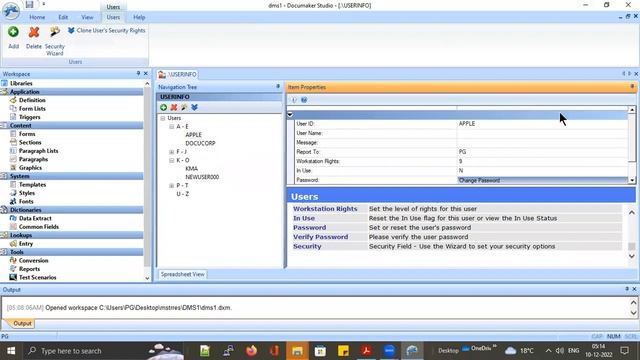Open Templates under System
Image resolution: width=640 pixels, height=360 pixels.
point(32,184)
